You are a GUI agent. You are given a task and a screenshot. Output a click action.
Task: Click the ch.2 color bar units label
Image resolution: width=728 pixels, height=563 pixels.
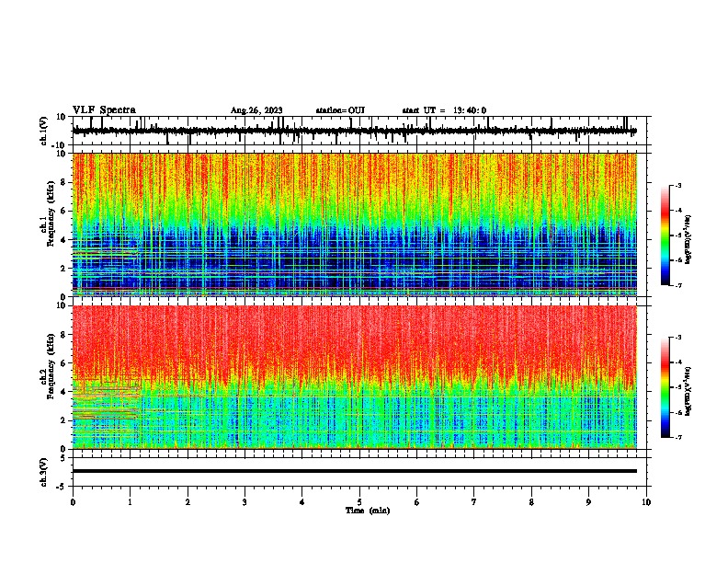[688, 392]
